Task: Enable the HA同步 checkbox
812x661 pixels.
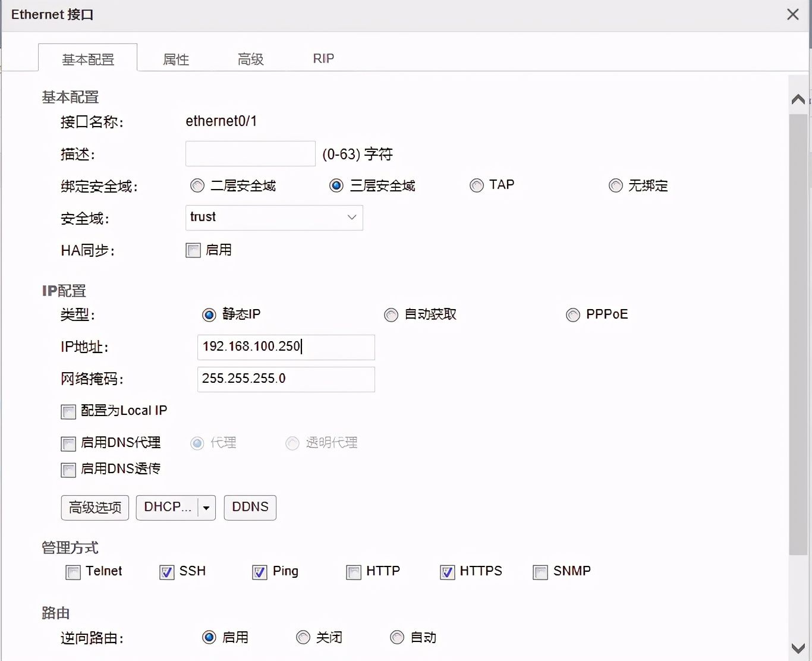Action: click(x=193, y=250)
